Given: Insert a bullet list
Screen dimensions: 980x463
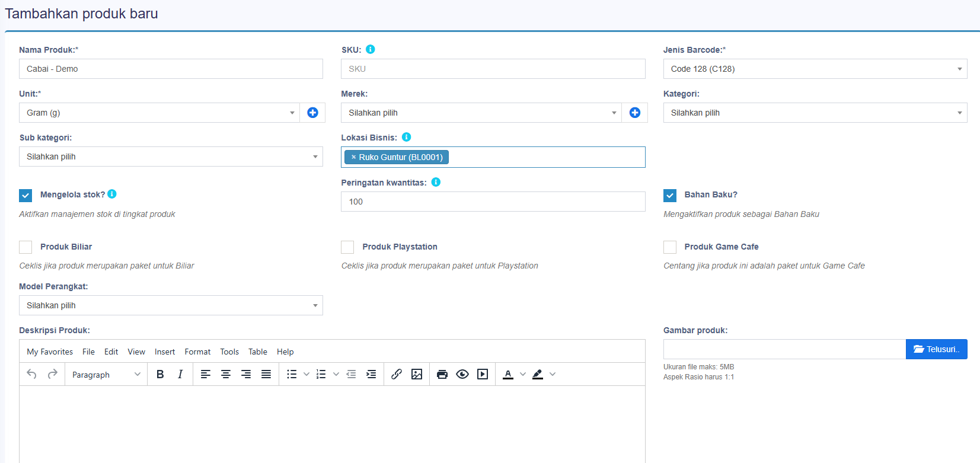Looking at the screenshot, I should coord(292,374).
